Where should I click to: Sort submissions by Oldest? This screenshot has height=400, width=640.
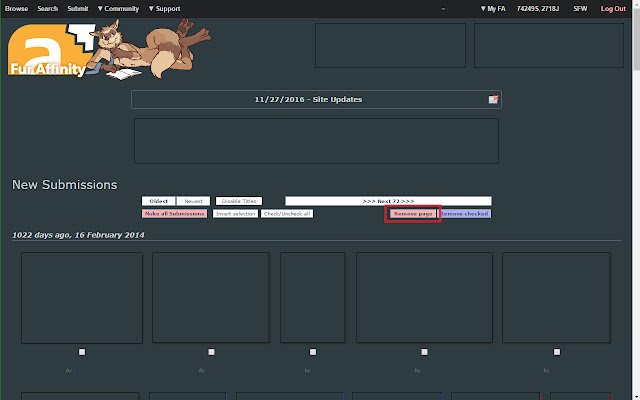pyautogui.click(x=158, y=201)
